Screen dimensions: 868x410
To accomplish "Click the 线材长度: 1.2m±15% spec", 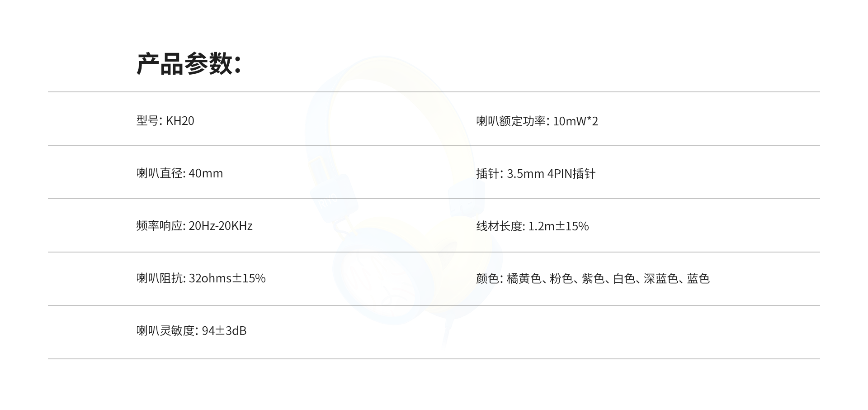I will (533, 226).
